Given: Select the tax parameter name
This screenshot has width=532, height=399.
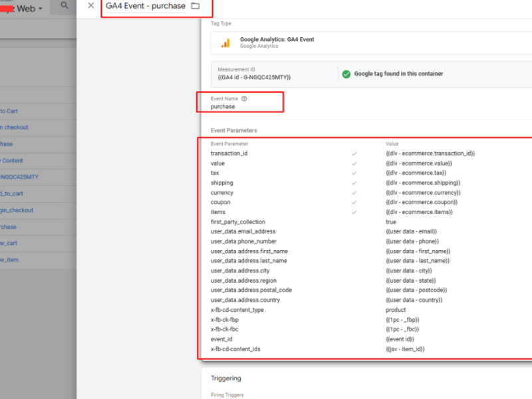Looking at the screenshot, I should (215, 173).
